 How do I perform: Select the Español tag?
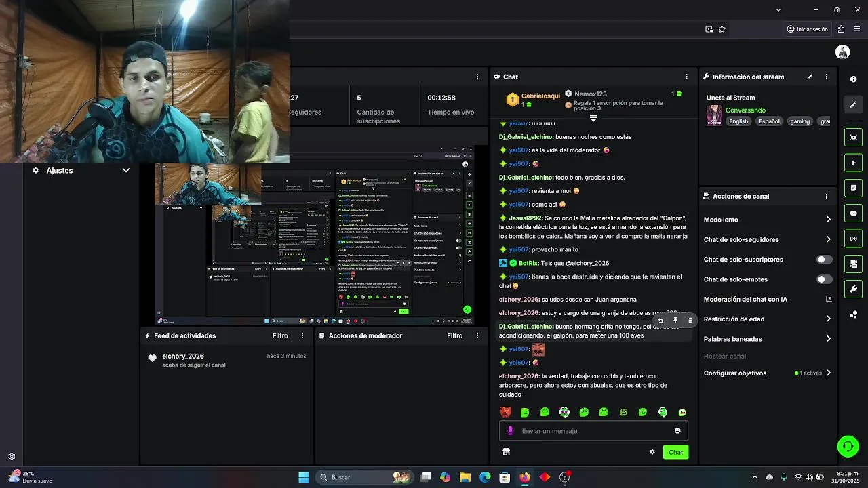pos(769,121)
